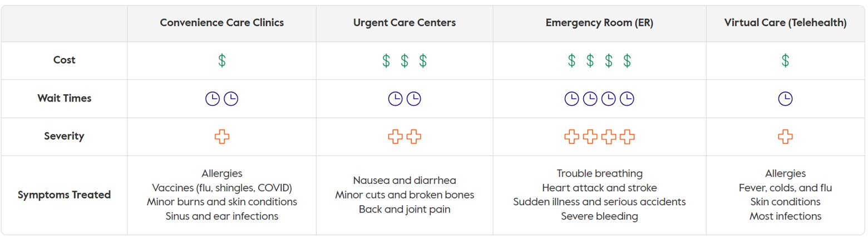Click the Minor cuts and broken bones text
868x238 pixels.
tap(405, 195)
